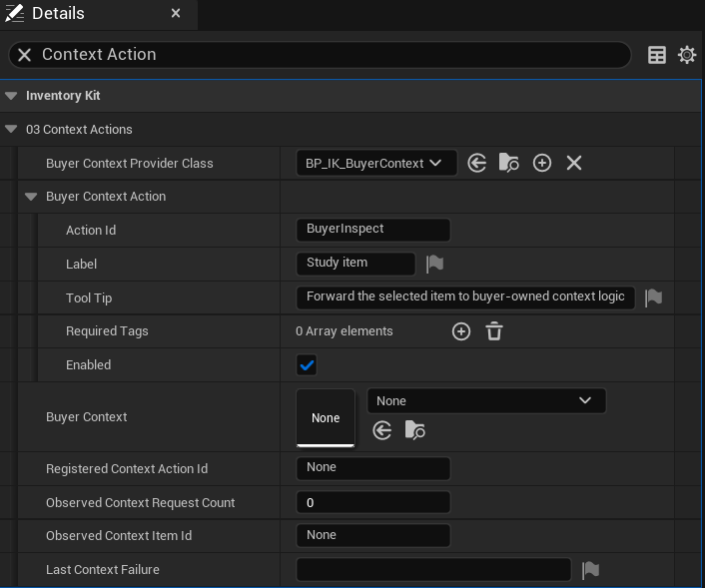Select the Registered Context Action Id label
705x588 pixels.
point(127,469)
